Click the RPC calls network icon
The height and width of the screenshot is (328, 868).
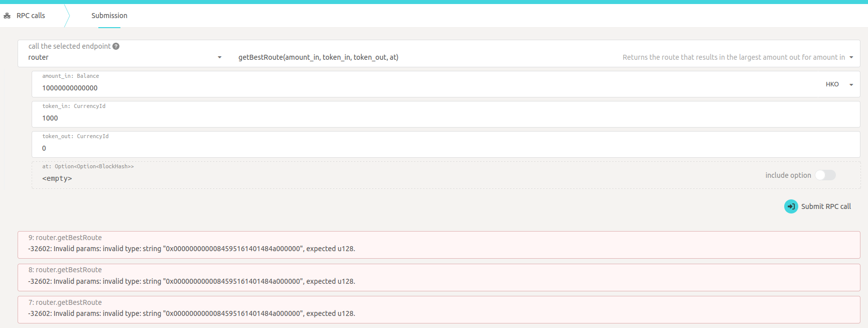(x=7, y=16)
